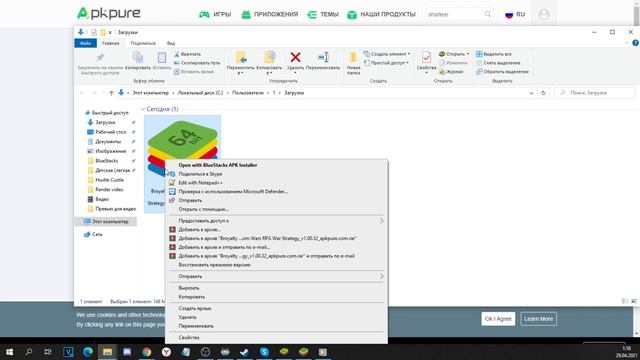Open Steam from taskbar
Screen dimensions: 640x360
coord(244,352)
